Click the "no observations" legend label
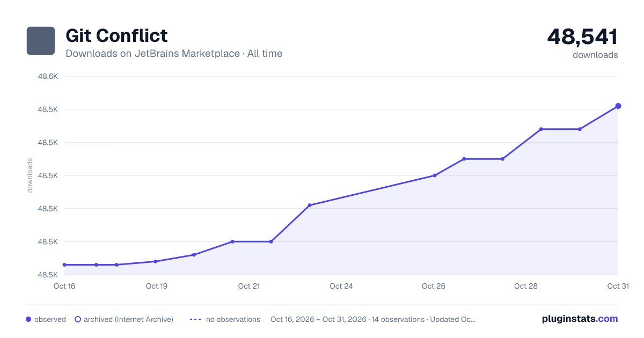The height and width of the screenshot is (338, 644). (x=233, y=319)
